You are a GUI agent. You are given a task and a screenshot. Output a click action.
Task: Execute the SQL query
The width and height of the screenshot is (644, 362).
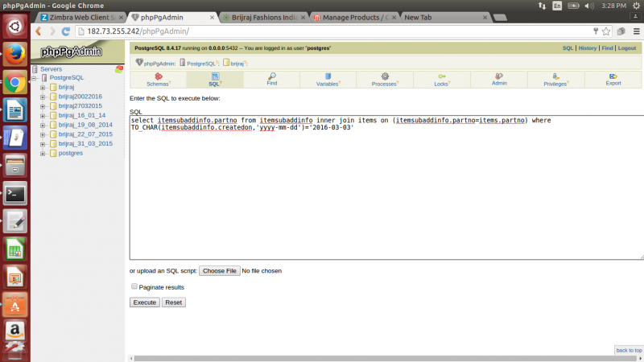click(145, 302)
